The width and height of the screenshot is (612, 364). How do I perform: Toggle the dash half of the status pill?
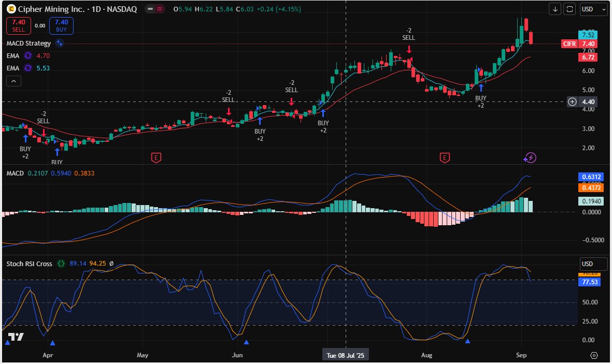(x=150, y=9)
